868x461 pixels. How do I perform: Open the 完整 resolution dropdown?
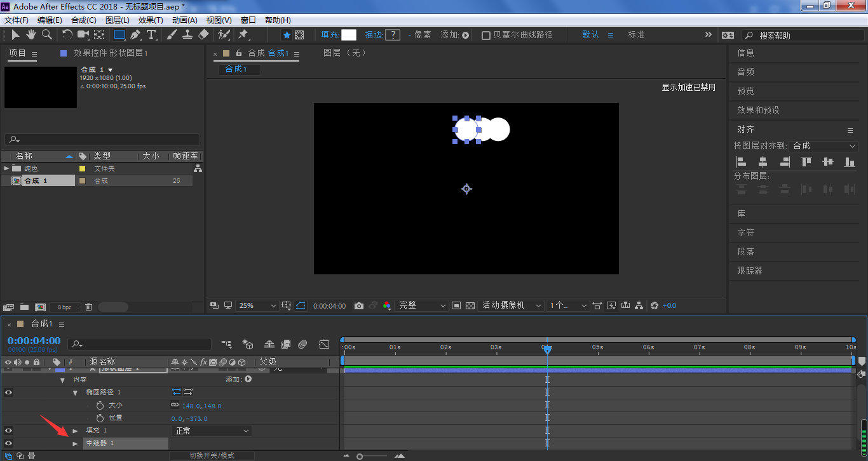click(x=421, y=306)
